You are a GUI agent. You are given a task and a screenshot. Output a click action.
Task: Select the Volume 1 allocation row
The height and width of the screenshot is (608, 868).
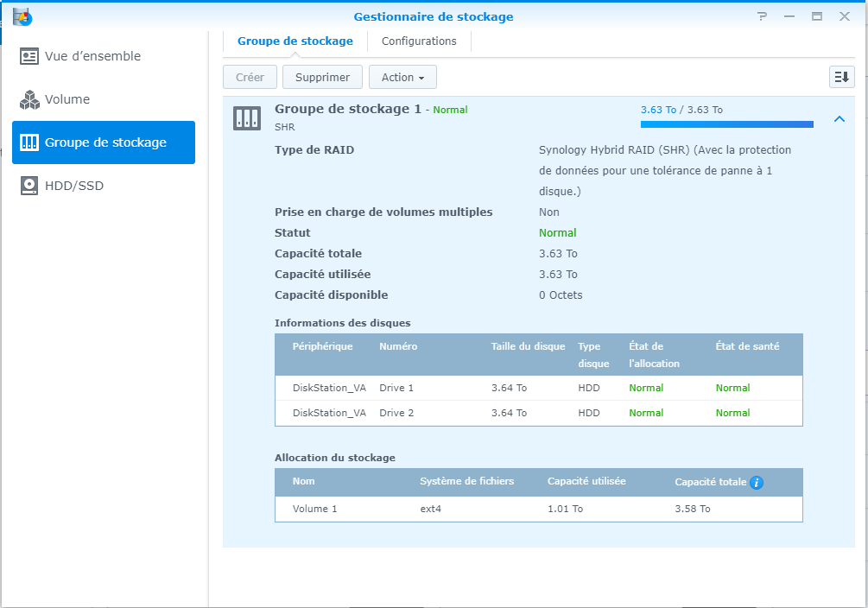[x=538, y=509]
